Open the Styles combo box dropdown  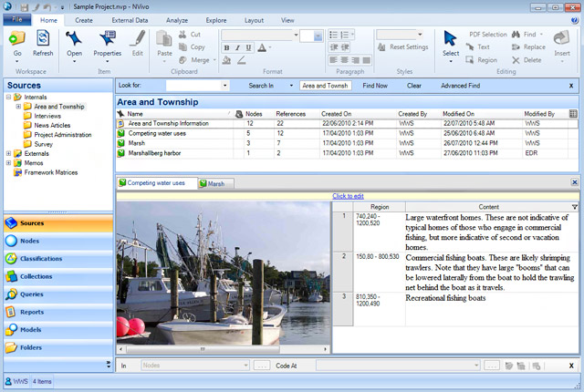(420, 35)
